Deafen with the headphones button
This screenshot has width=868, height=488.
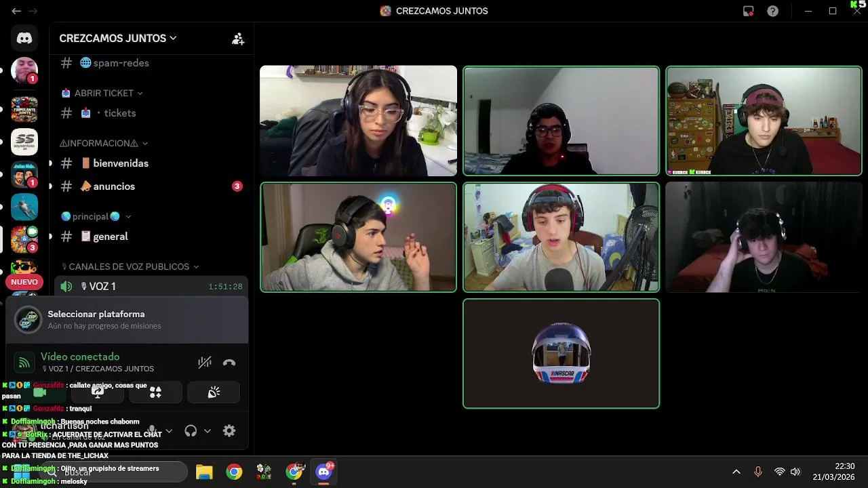[x=191, y=430]
